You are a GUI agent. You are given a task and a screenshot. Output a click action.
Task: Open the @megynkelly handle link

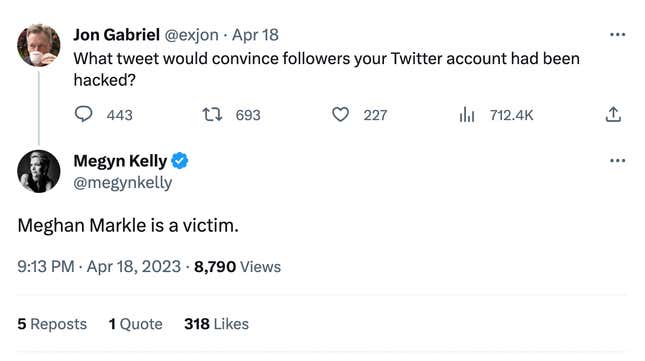coord(123,183)
